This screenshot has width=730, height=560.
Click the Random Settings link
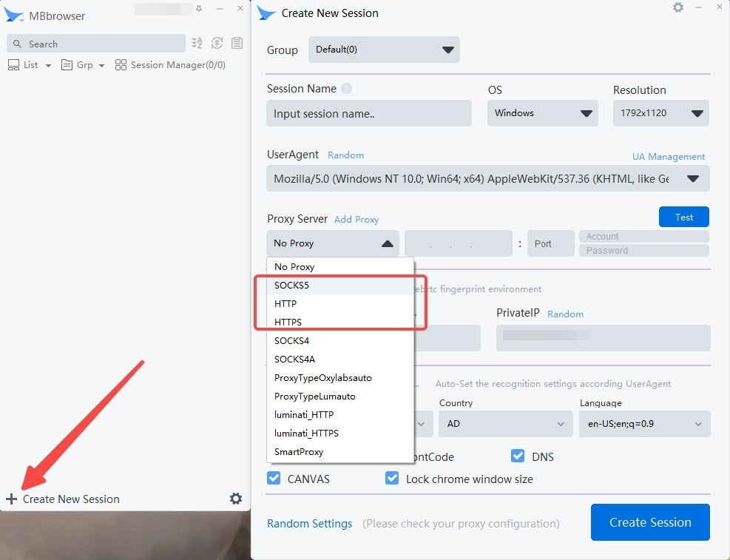pos(309,524)
